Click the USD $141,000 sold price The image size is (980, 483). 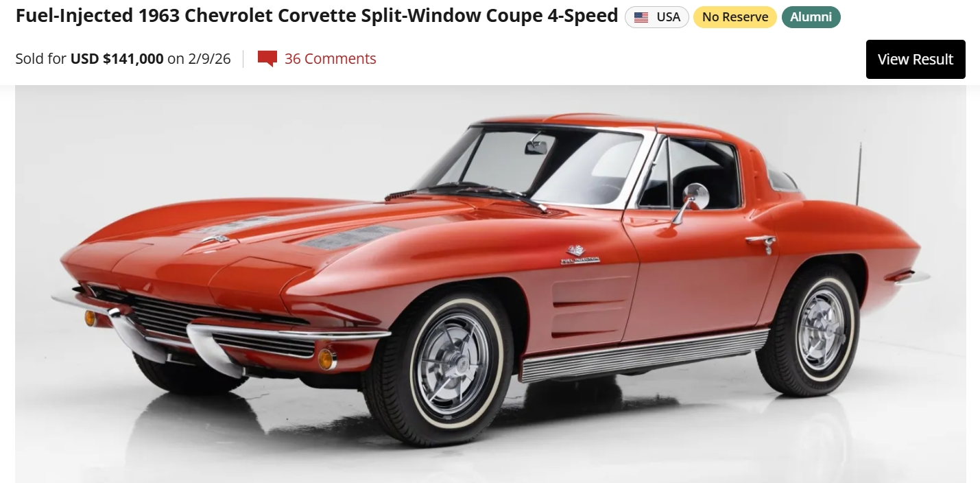pyautogui.click(x=117, y=59)
